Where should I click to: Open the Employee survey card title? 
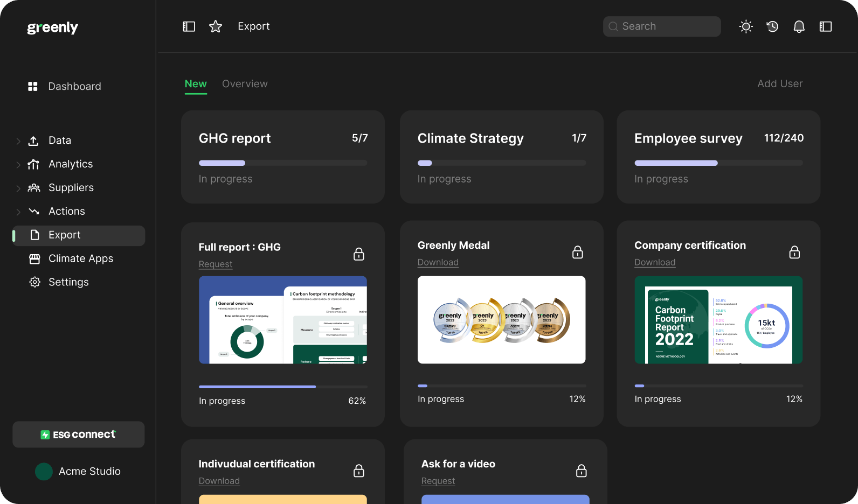(688, 138)
